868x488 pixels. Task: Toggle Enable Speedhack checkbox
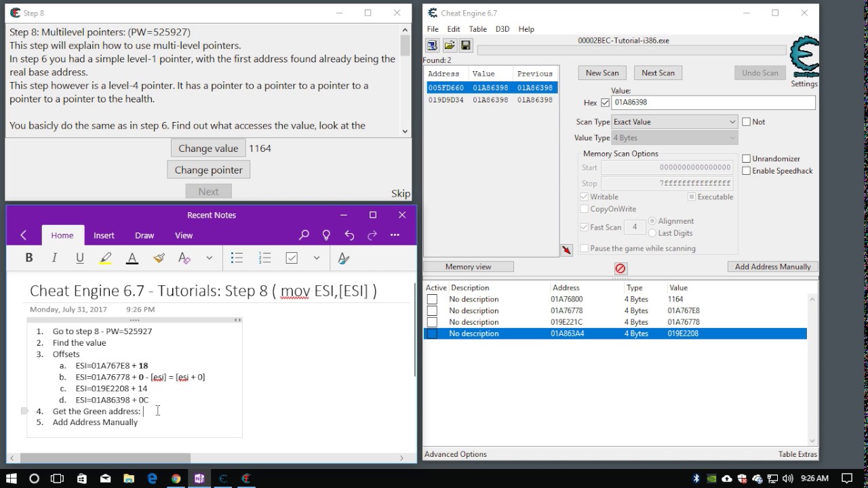(x=747, y=171)
